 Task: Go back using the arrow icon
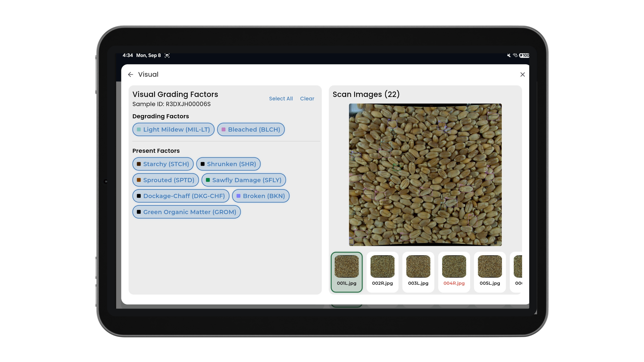point(131,75)
